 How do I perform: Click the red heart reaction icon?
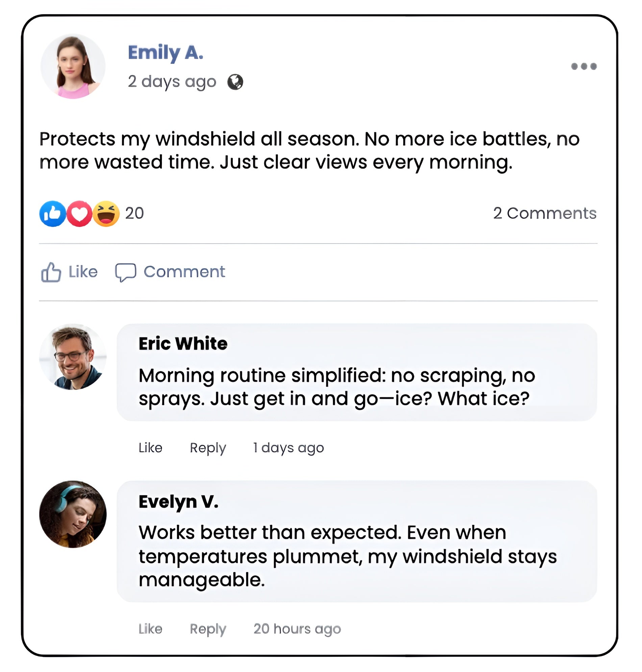point(79,214)
